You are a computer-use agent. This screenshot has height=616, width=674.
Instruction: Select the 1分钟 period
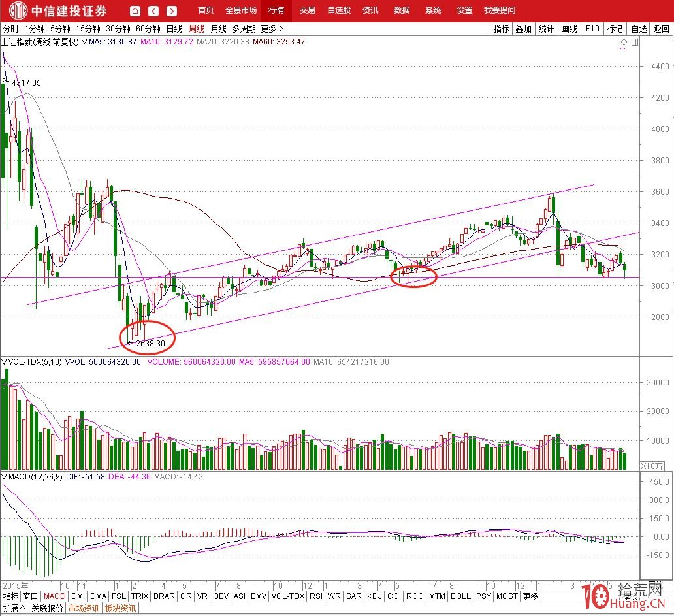(35, 29)
